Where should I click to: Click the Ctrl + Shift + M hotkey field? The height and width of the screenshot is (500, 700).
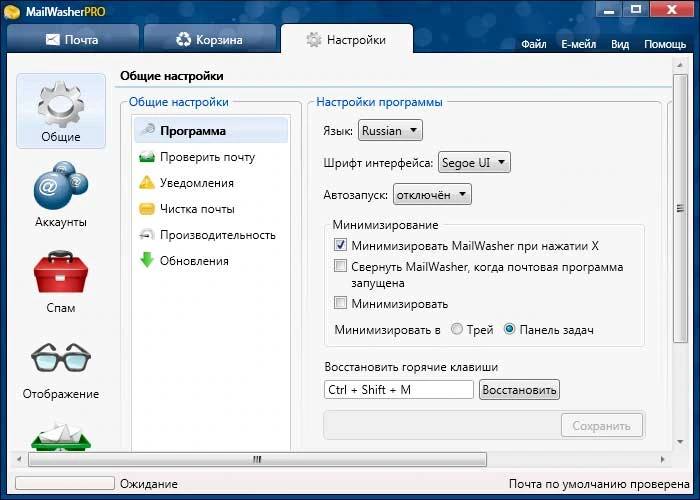click(399, 390)
